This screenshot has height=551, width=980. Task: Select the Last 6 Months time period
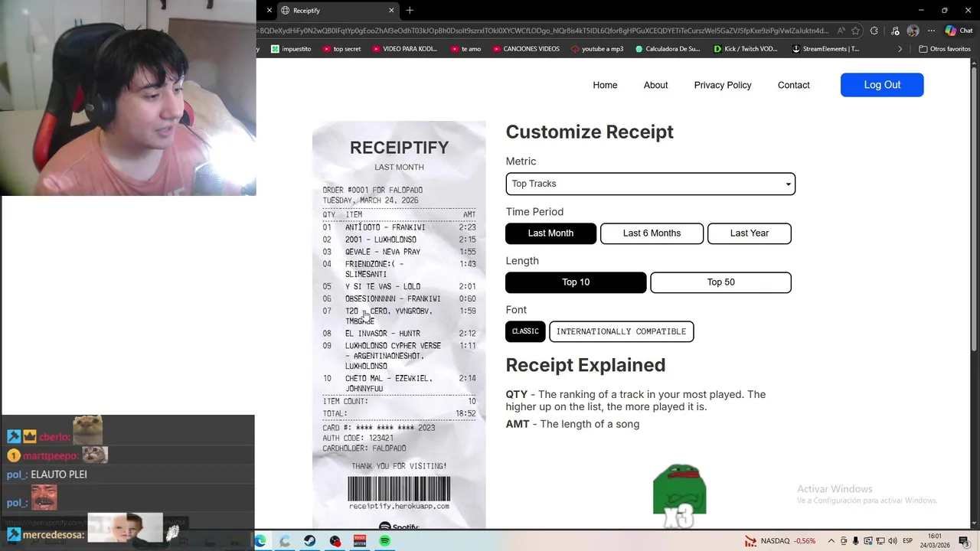(x=652, y=233)
